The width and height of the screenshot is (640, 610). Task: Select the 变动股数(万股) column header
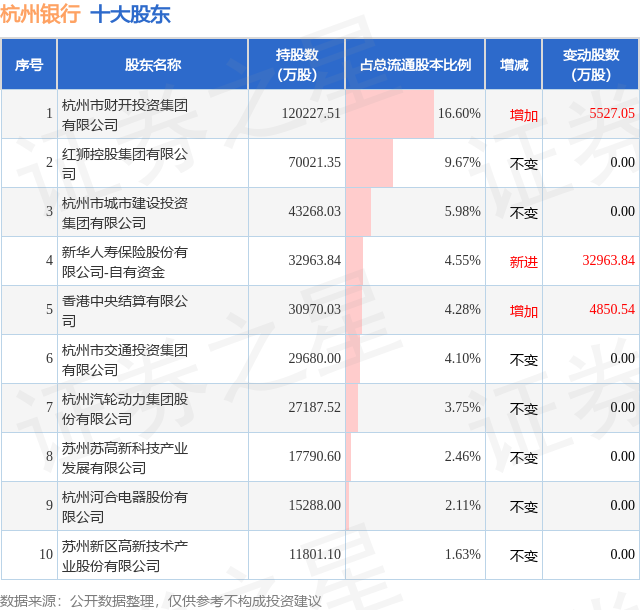[591, 65]
